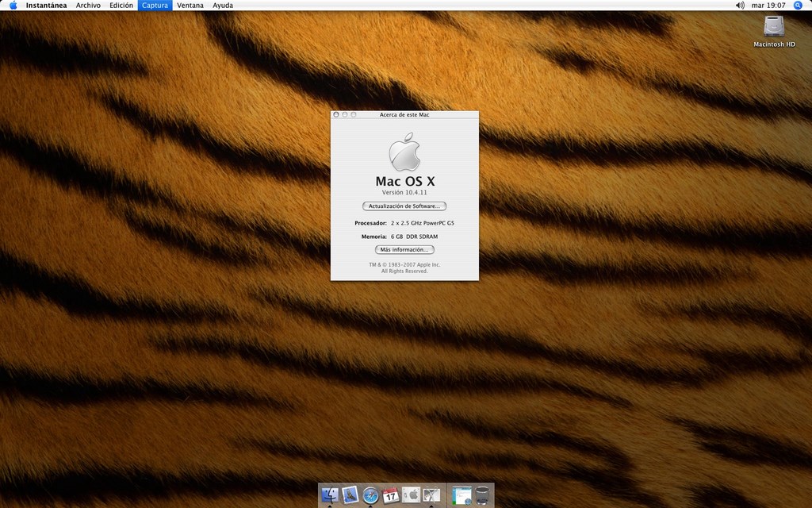Click the menu bar clock mar 19:07
This screenshot has height=508, width=812.
click(768, 6)
